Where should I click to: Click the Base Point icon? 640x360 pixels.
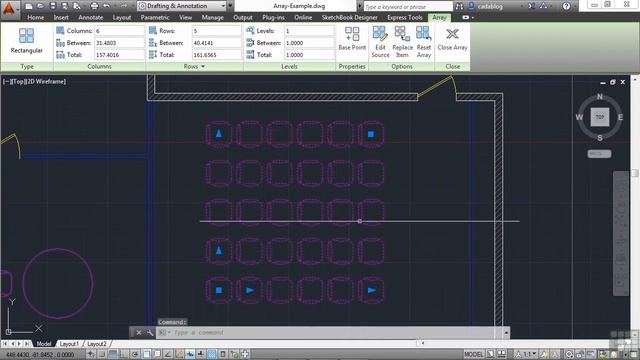click(x=352, y=33)
